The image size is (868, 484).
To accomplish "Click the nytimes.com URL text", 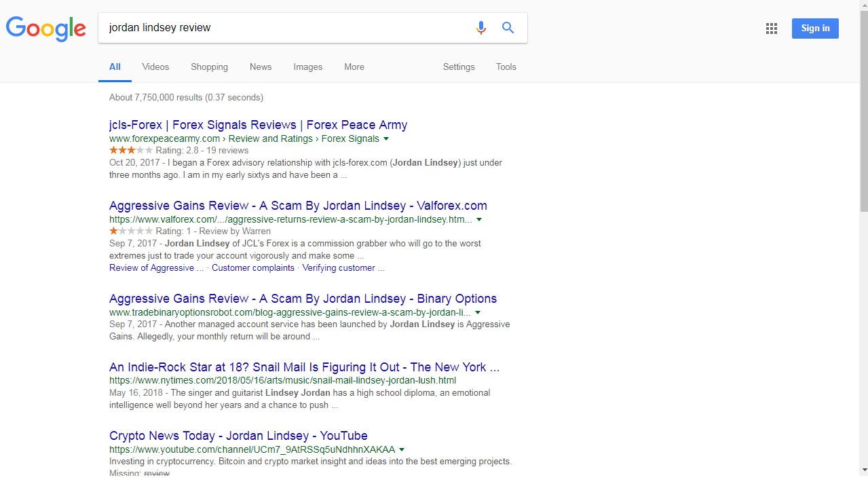I will tap(282, 381).
